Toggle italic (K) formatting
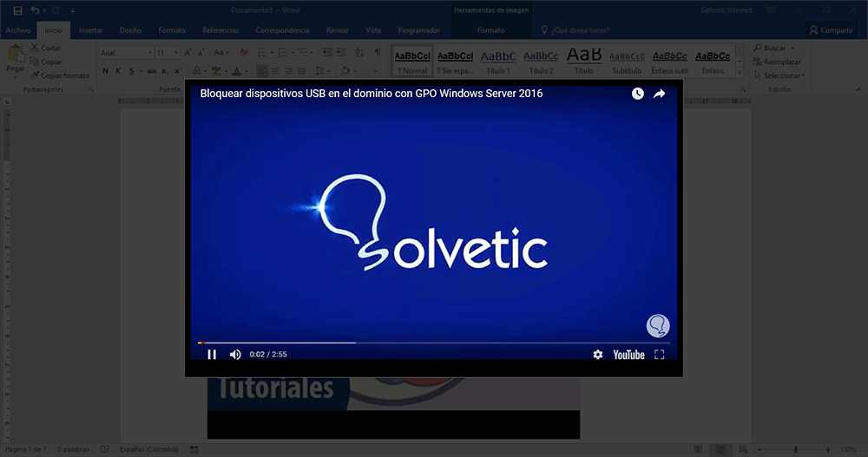 pyautogui.click(x=118, y=71)
